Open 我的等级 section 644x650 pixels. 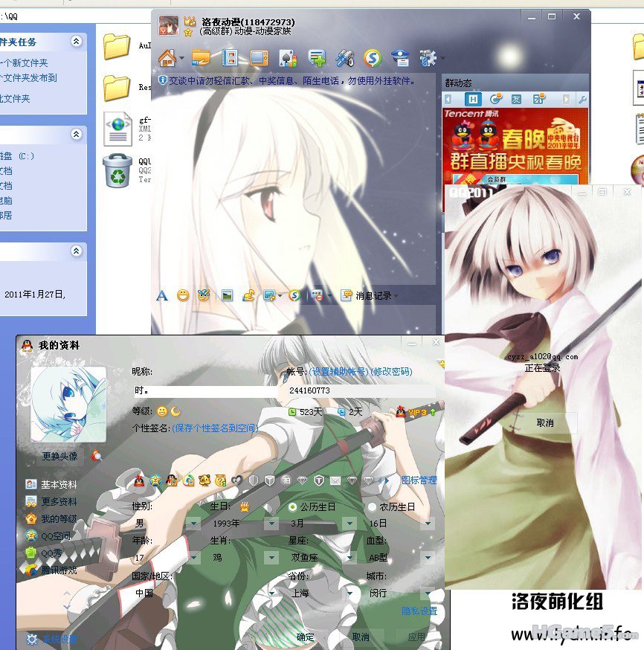tap(51, 518)
